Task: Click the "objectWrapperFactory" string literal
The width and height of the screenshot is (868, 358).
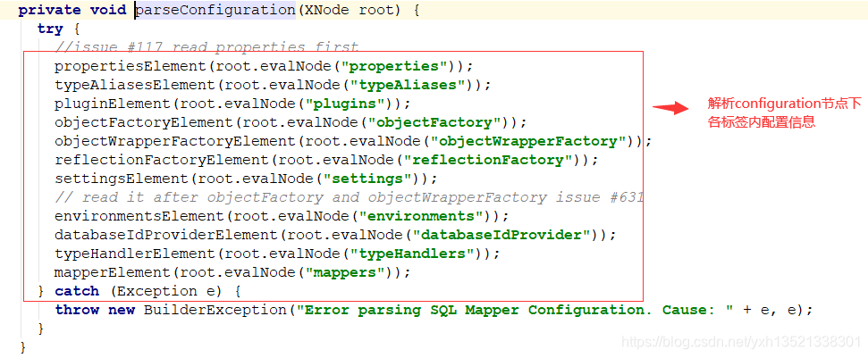Action: [528, 141]
